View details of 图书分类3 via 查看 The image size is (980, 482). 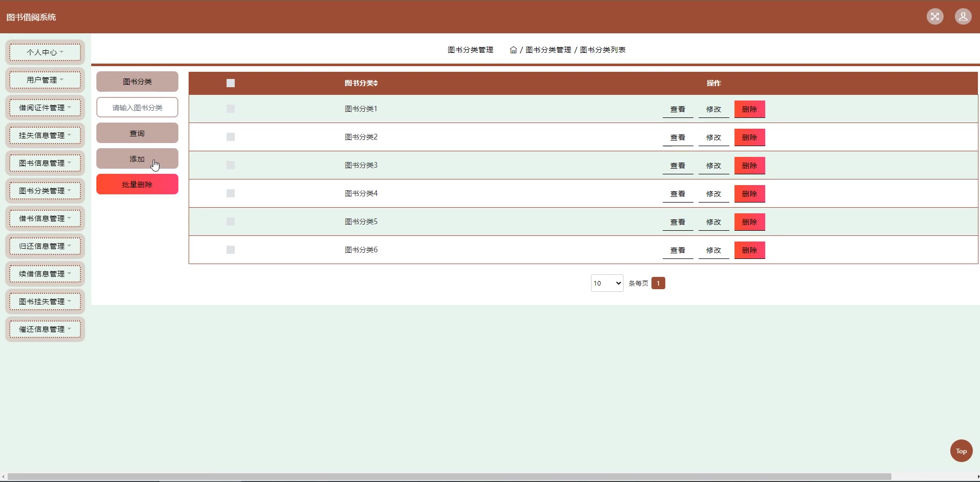coord(678,166)
